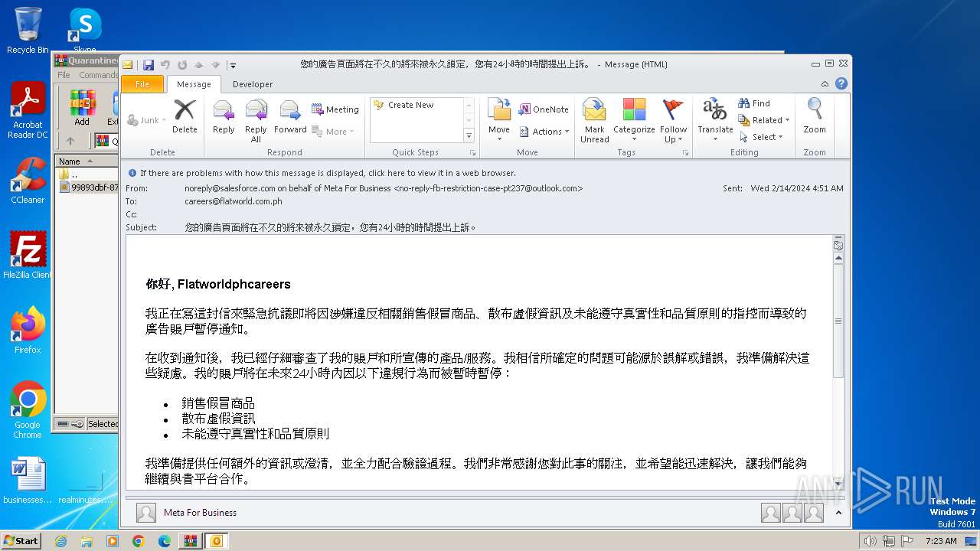The height and width of the screenshot is (551, 980).
Task: Open CCleaner desktop shortcut
Action: (28, 181)
